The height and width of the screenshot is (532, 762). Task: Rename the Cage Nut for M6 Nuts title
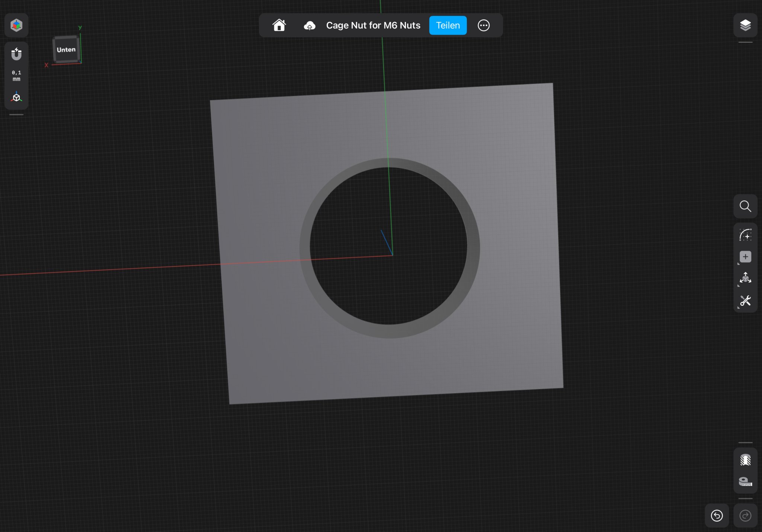373,25
